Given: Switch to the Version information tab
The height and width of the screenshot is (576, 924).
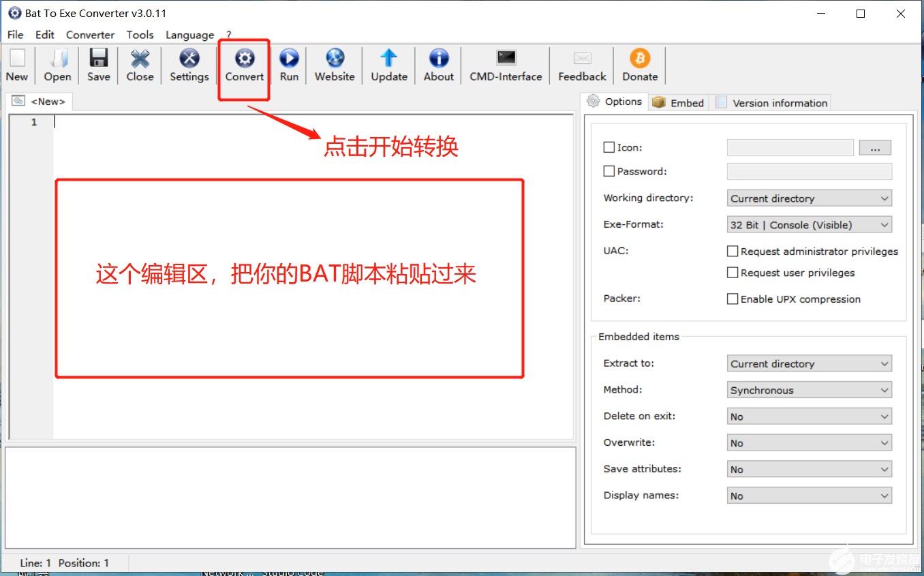Looking at the screenshot, I should (771, 103).
